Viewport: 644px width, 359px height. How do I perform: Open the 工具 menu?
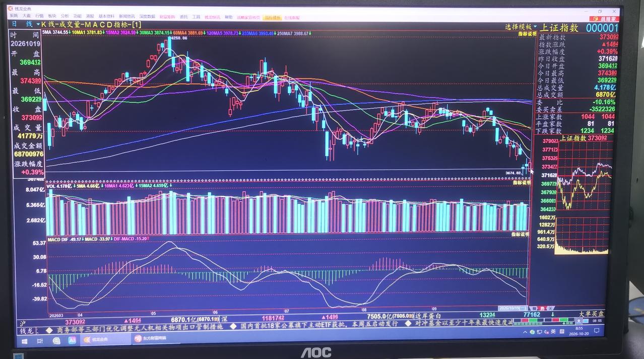[196, 17]
